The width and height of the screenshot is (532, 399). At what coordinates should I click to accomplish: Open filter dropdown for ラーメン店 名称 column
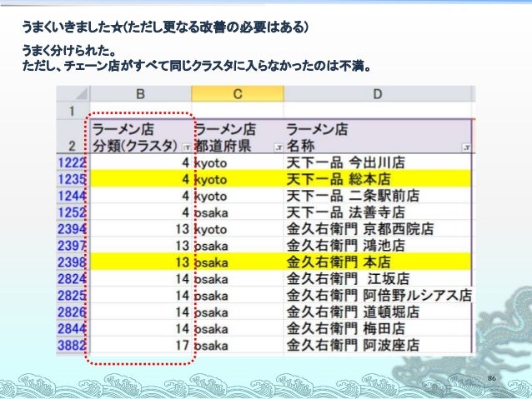(466, 147)
